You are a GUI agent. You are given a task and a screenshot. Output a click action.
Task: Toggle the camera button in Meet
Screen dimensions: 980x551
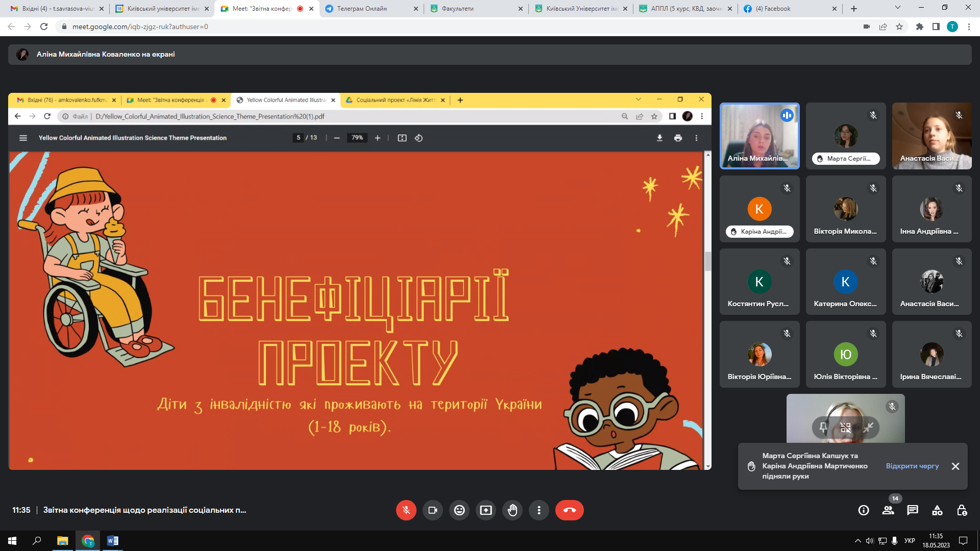433,510
